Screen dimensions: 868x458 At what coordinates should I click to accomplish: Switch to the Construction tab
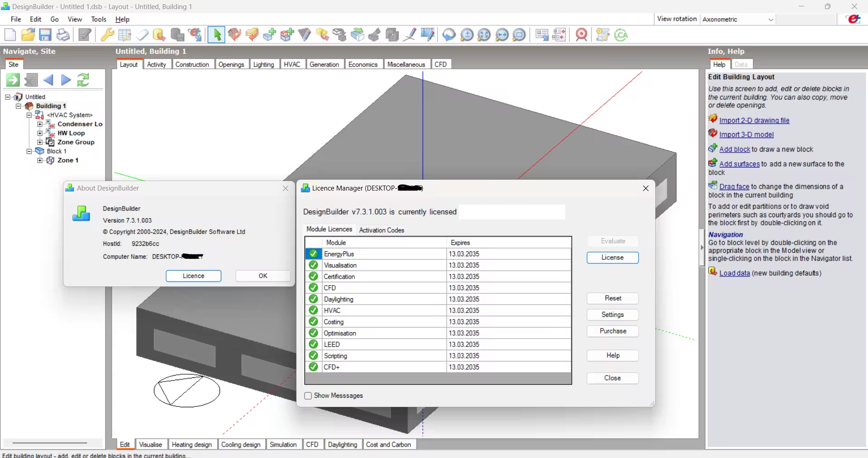click(x=192, y=64)
